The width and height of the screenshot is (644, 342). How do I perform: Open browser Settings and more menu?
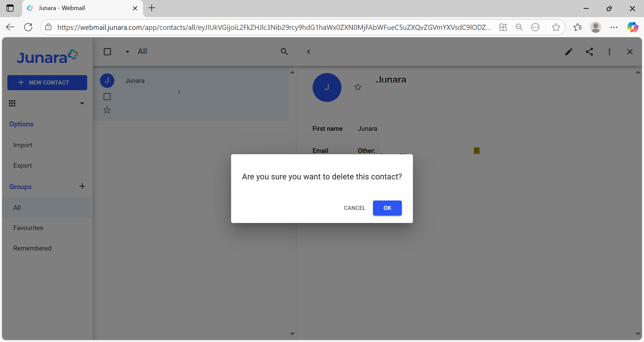pyautogui.click(x=614, y=27)
